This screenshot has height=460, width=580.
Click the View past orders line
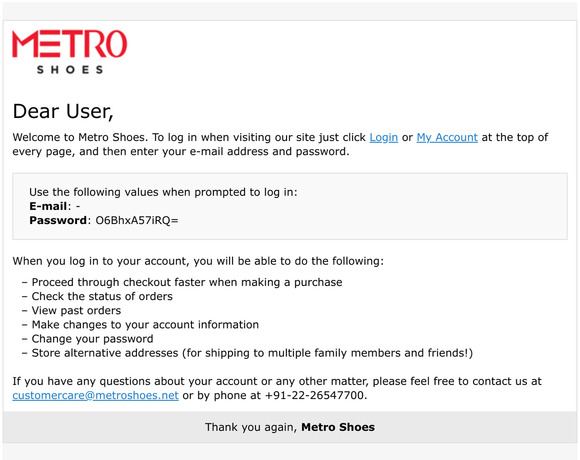(71, 311)
